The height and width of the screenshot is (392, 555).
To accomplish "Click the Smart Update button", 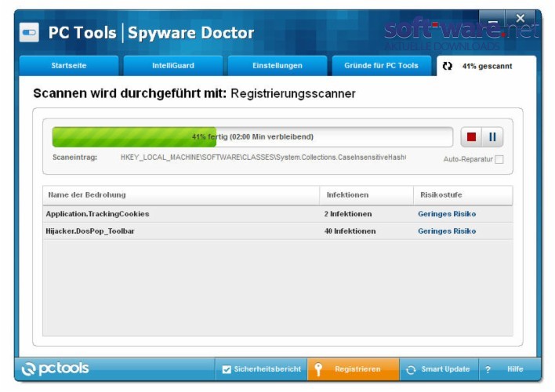I will (439, 369).
